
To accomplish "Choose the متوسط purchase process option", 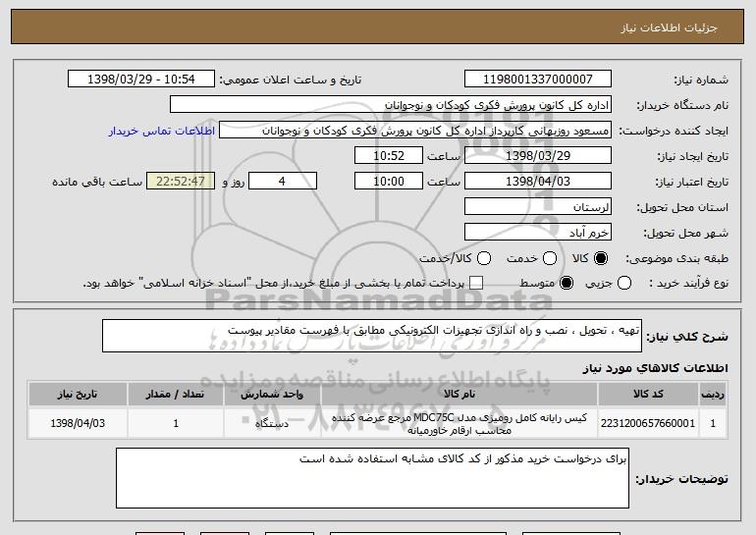I will point(567,283).
